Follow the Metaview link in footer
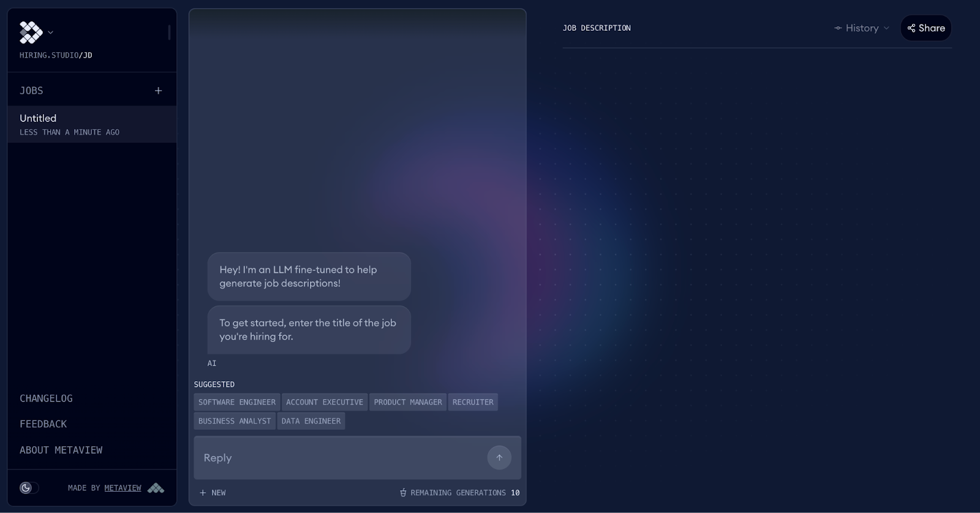 click(x=123, y=488)
